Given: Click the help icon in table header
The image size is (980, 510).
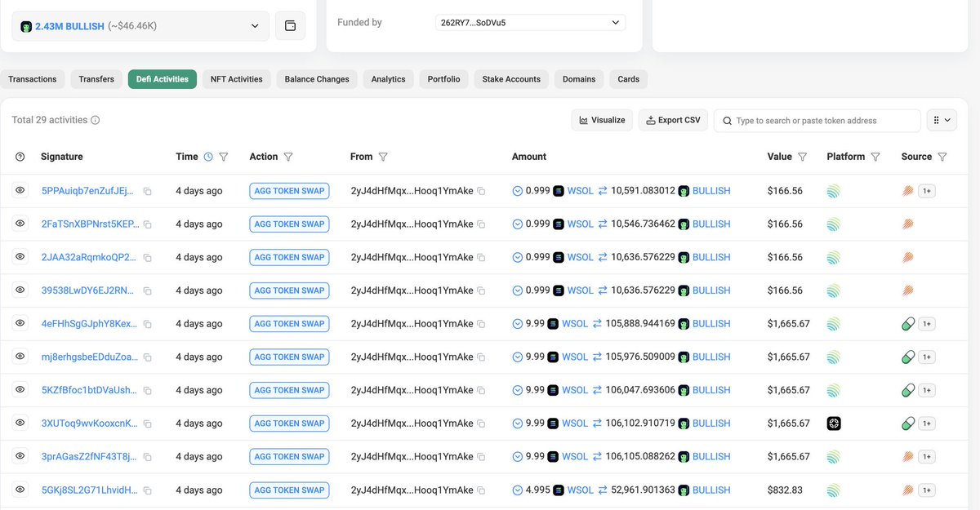Looking at the screenshot, I should (x=20, y=157).
